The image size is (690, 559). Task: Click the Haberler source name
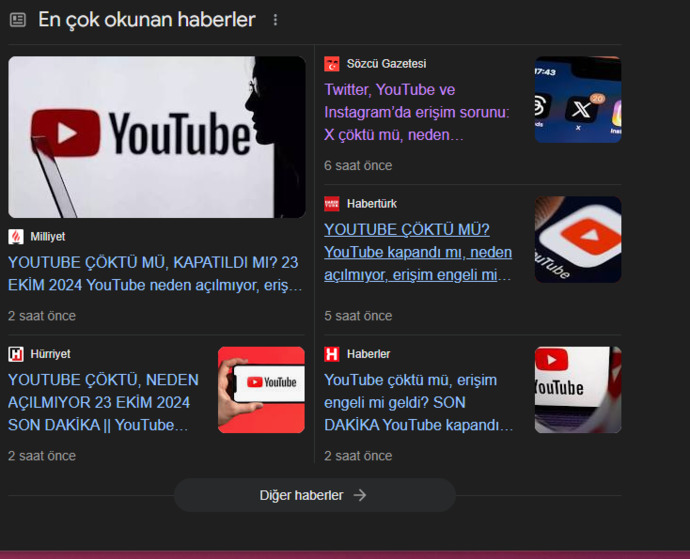368,354
